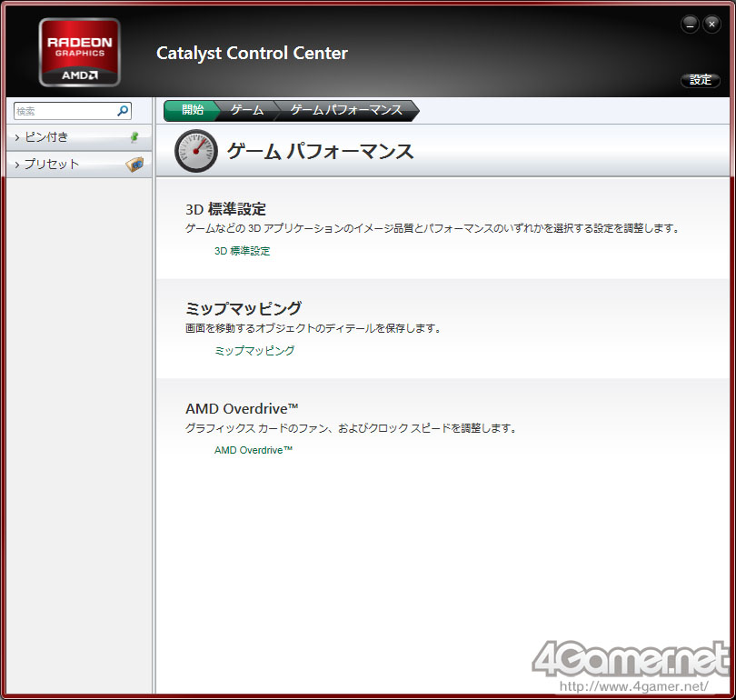Click the 3D 標準設定 heading
This screenshot has width=736, height=700.
pyautogui.click(x=225, y=209)
